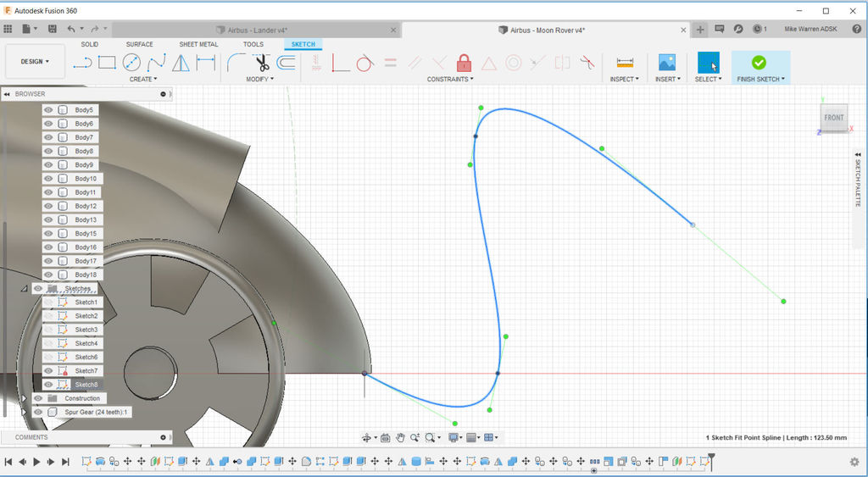Select the Mirror sketch tool
Screen dimensions: 868x477
pos(181,63)
